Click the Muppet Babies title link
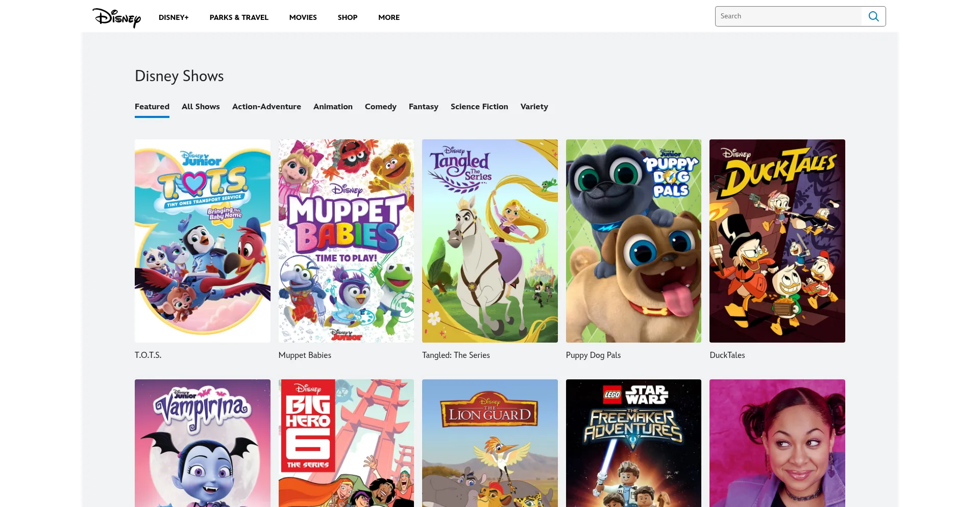Screen dimensions: 980x507 305,355
